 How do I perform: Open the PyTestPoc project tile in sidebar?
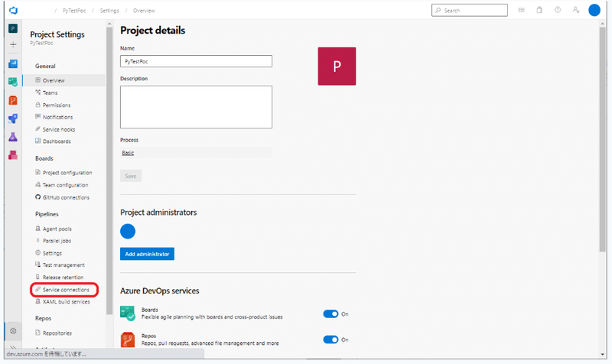pos(13,28)
